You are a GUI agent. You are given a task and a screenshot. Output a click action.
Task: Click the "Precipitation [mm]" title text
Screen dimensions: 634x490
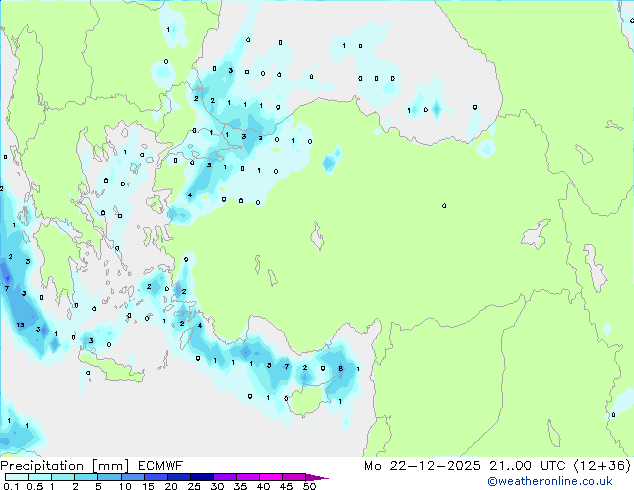click(x=65, y=466)
